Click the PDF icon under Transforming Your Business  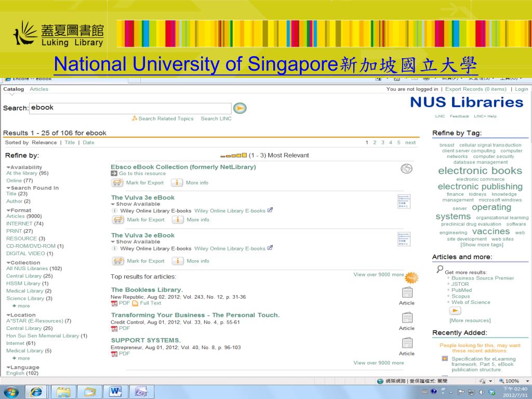click(114, 328)
